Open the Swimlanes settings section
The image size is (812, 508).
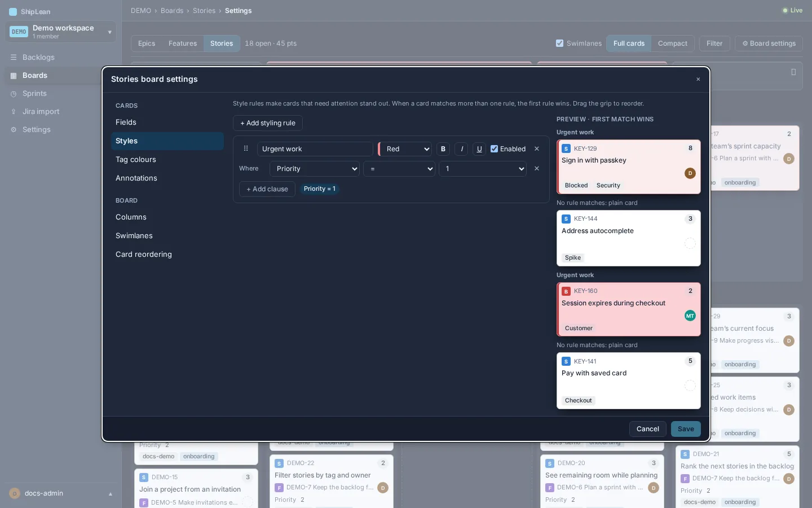coord(167,236)
